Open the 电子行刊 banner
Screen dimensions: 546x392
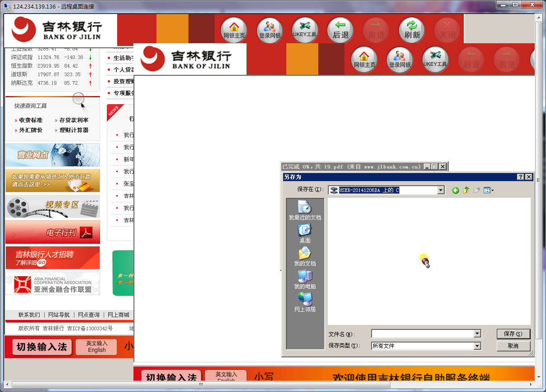[x=53, y=232]
